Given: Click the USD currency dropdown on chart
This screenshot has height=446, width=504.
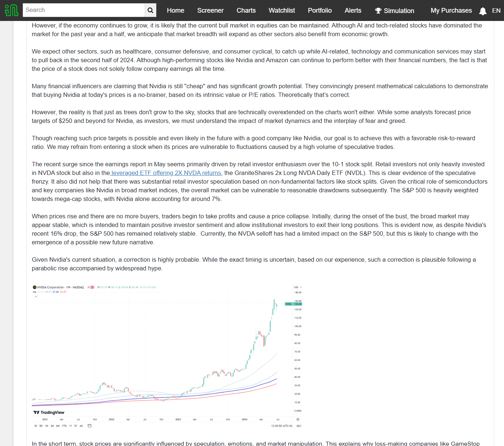Looking at the screenshot, I should [x=297, y=287].
